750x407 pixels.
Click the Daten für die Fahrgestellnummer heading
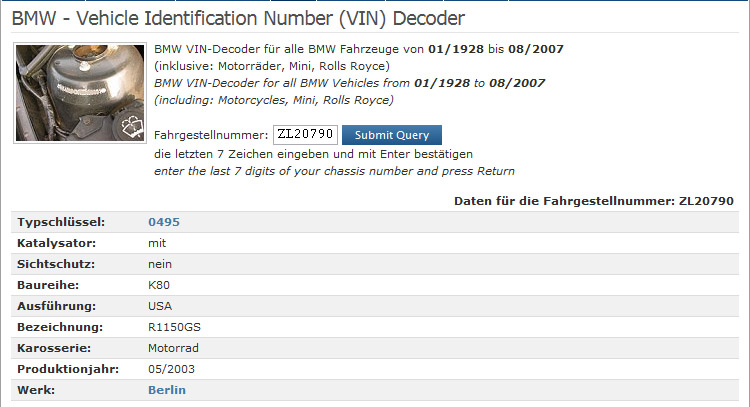(x=594, y=201)
